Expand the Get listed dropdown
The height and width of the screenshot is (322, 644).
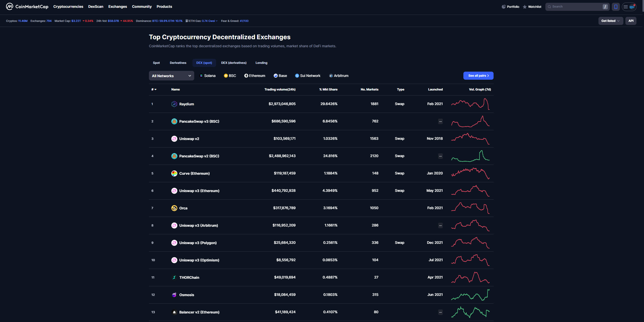coord(611,21)
